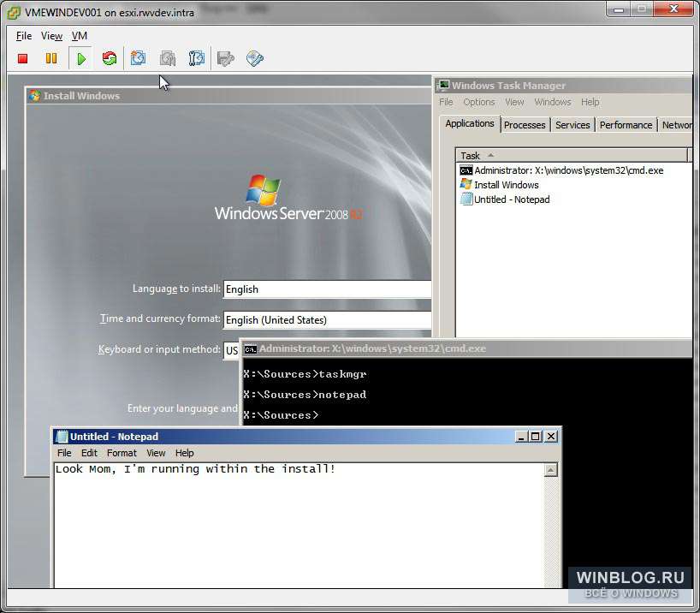700x613 pixels.
Task: Minimize the VMware console window
Action: click(x=619, y=9)
